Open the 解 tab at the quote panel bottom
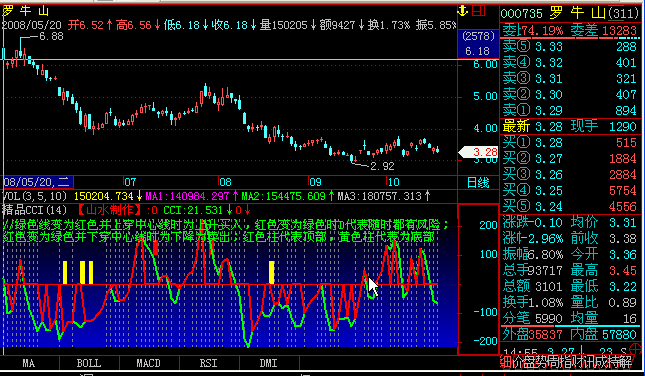Image resolution: width=645 pixels, height=376 pixels. click(x=626, y=362)
